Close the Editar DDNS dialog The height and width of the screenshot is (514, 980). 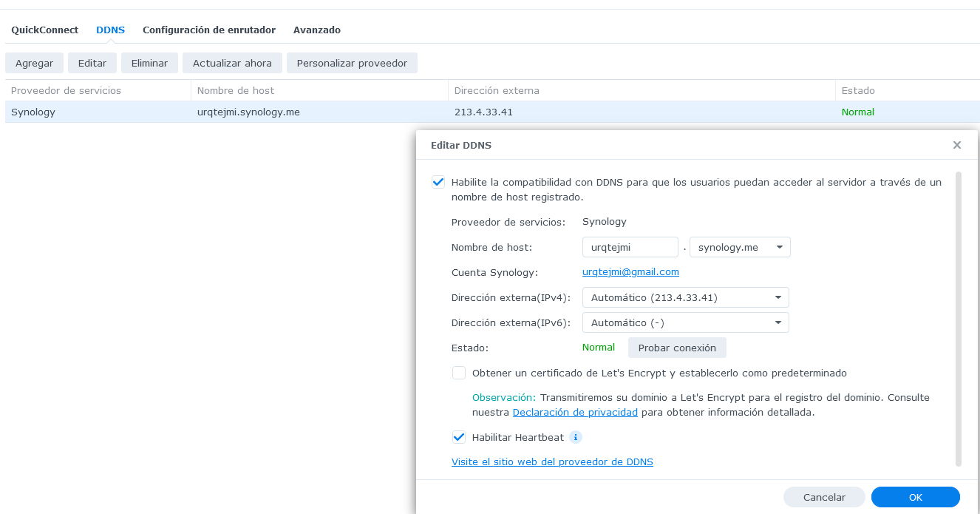[x=957, y=145]
